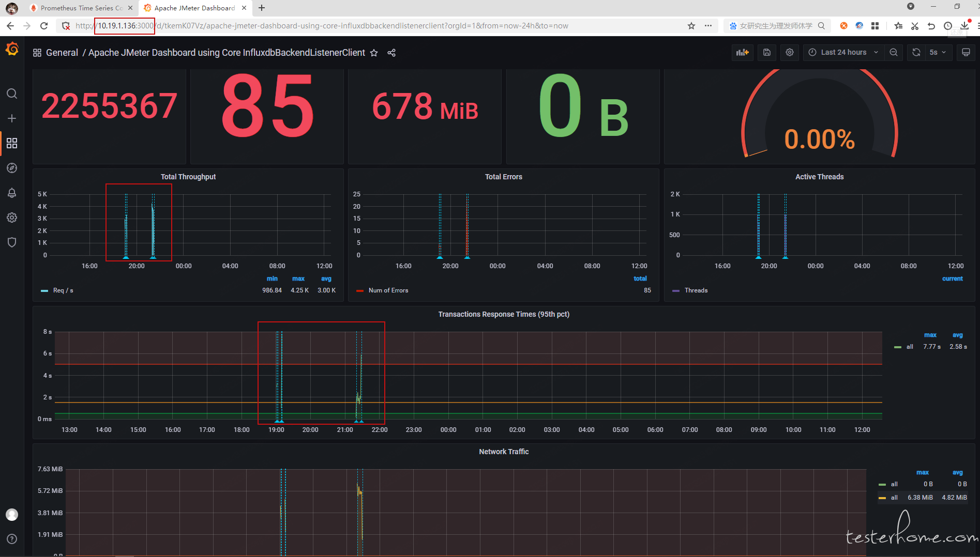Cycle view mode with the monitor icon

[966, 52]
